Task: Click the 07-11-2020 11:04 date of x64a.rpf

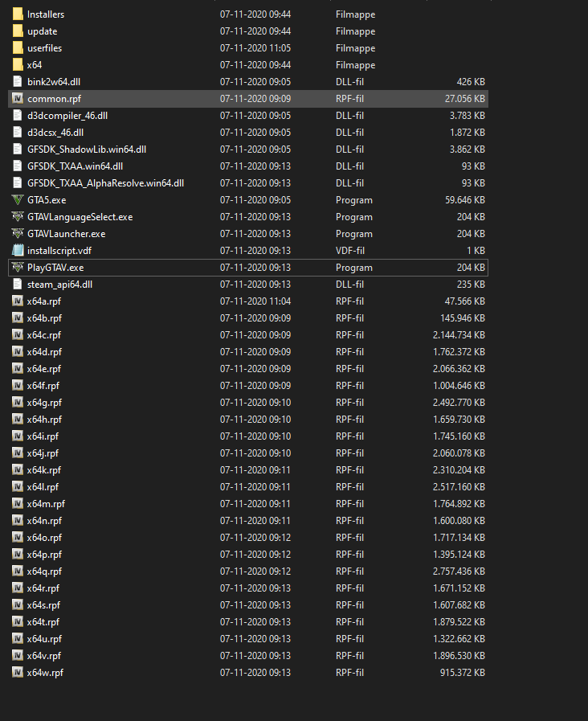Action: click(x=255, y=301)
